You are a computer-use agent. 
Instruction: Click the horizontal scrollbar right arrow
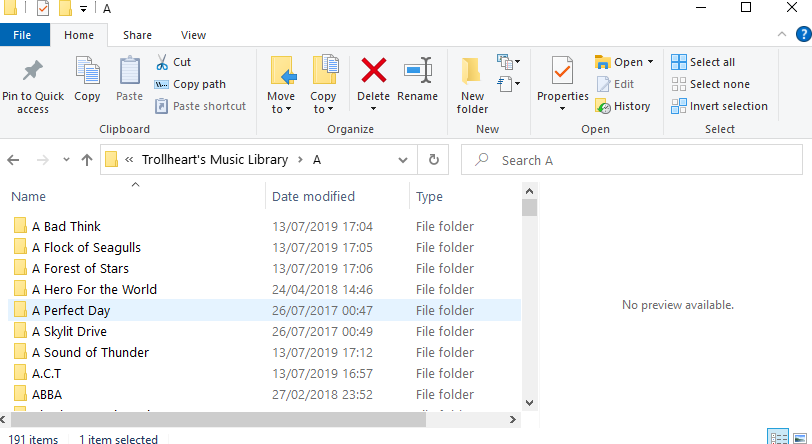click(513, 419)
